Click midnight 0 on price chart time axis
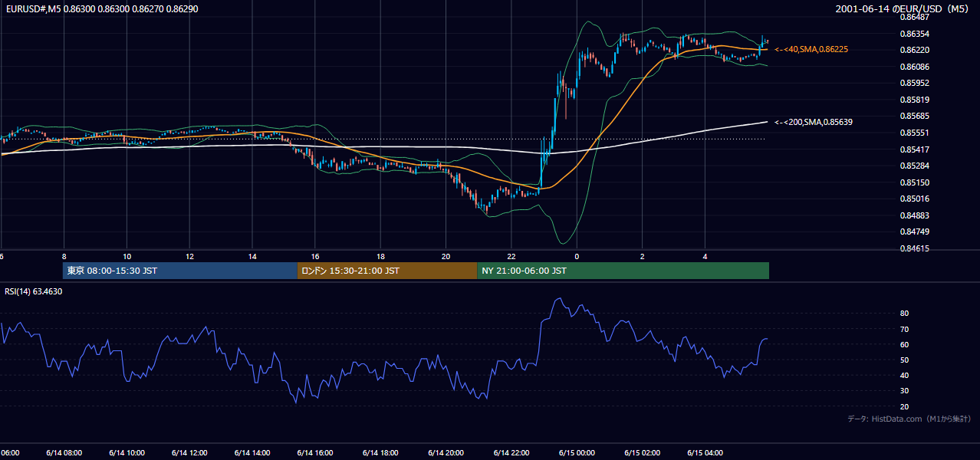Screen dimensions: 980x460 (x=577, y=256)
